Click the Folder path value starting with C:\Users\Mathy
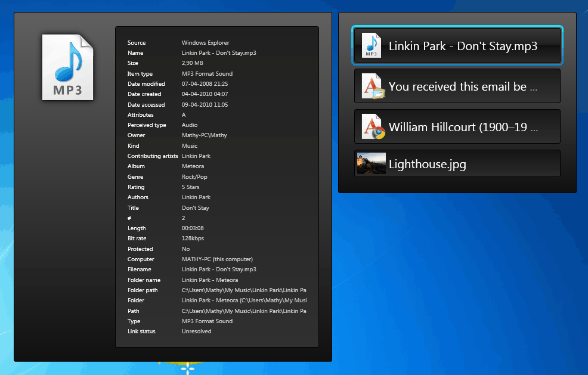The width and height of the screenshot is (588, 375). point(245,290)
